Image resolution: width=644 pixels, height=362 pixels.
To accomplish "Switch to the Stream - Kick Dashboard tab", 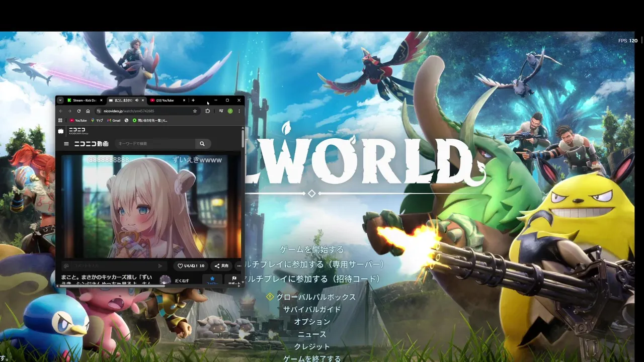I will [x=85, y=101].
